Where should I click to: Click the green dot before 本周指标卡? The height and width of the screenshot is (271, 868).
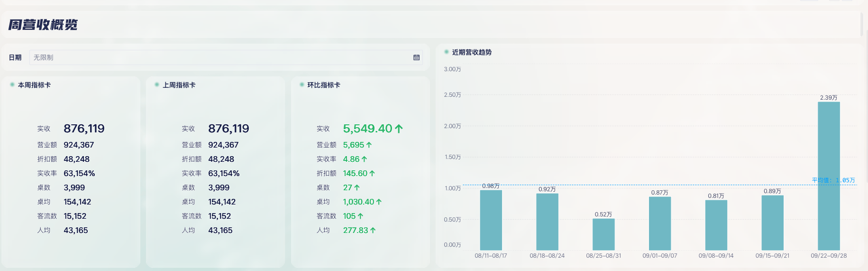click(x=12, y=84)
